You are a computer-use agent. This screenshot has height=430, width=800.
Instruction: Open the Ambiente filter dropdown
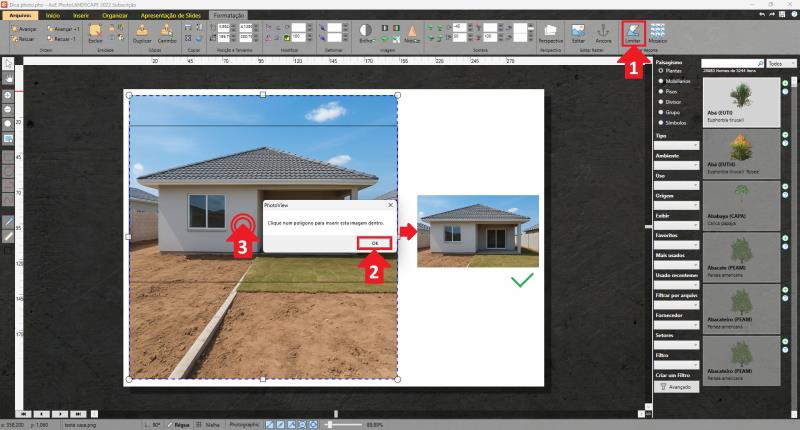click(674, 165)
